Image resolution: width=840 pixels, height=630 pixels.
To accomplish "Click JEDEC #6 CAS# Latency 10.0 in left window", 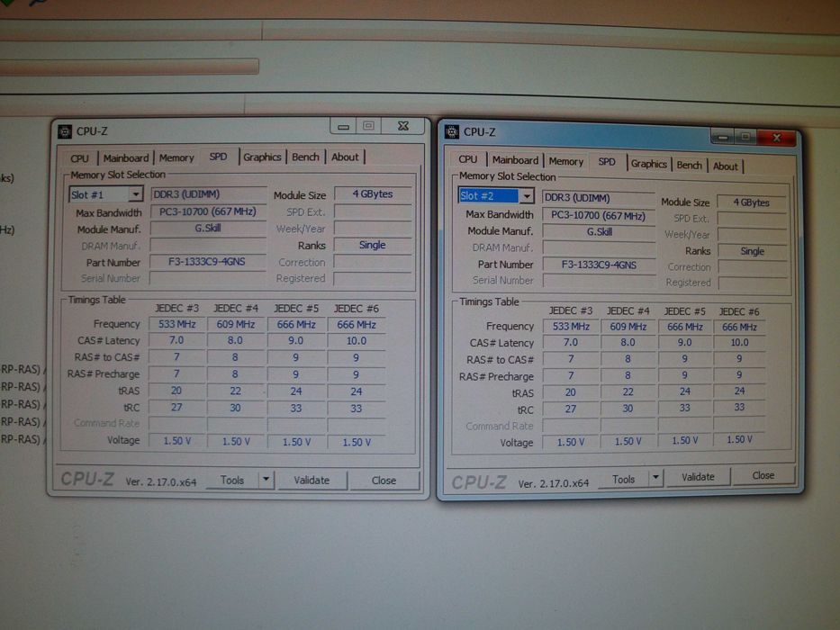I will tap(357, 341).
